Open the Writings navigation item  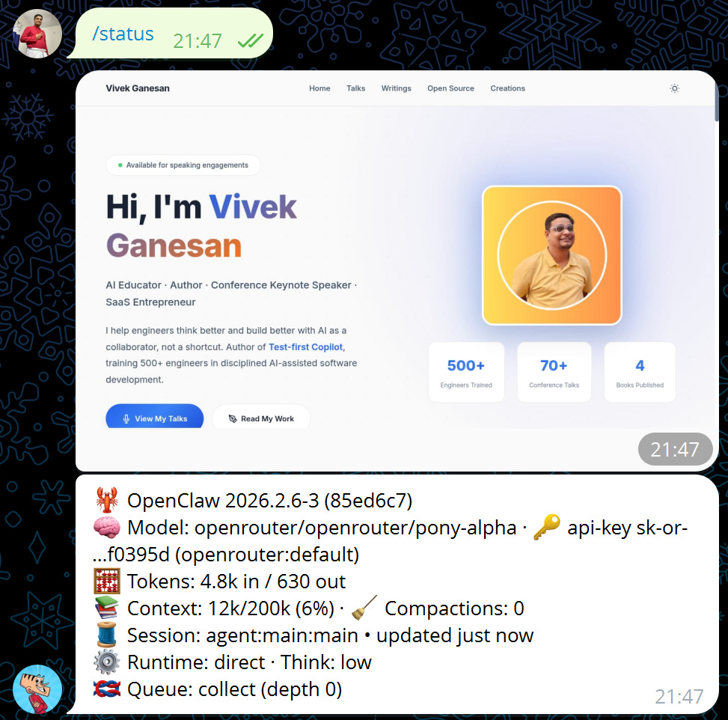point(396,88)
